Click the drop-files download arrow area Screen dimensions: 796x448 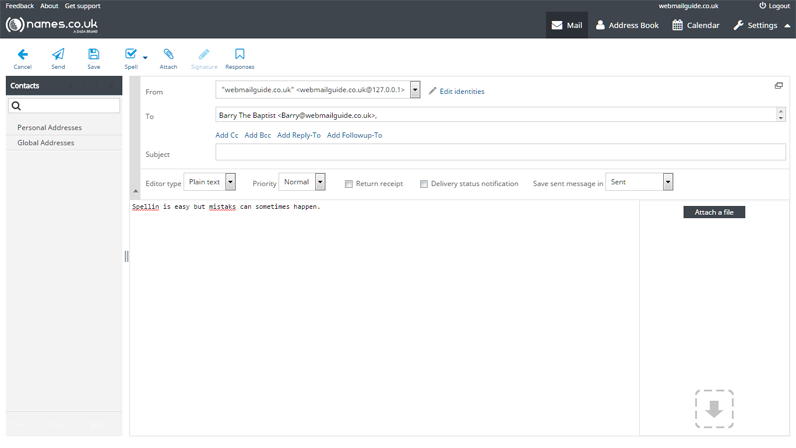714,409
